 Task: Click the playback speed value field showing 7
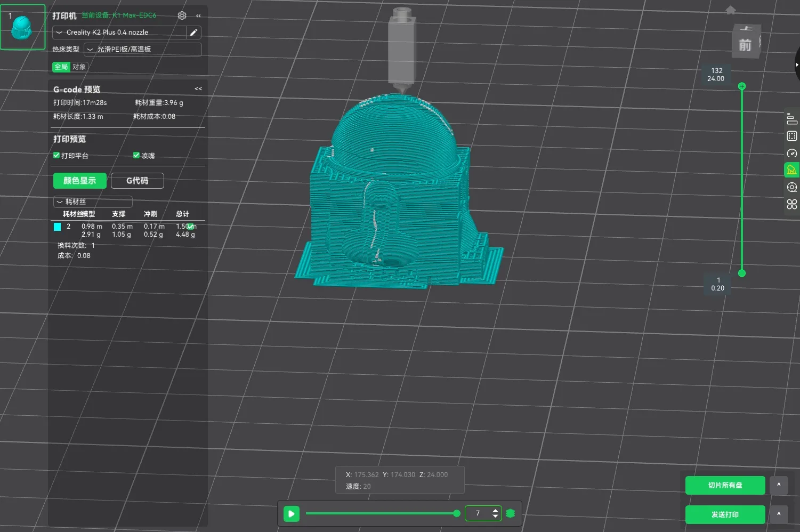[478, 513]
